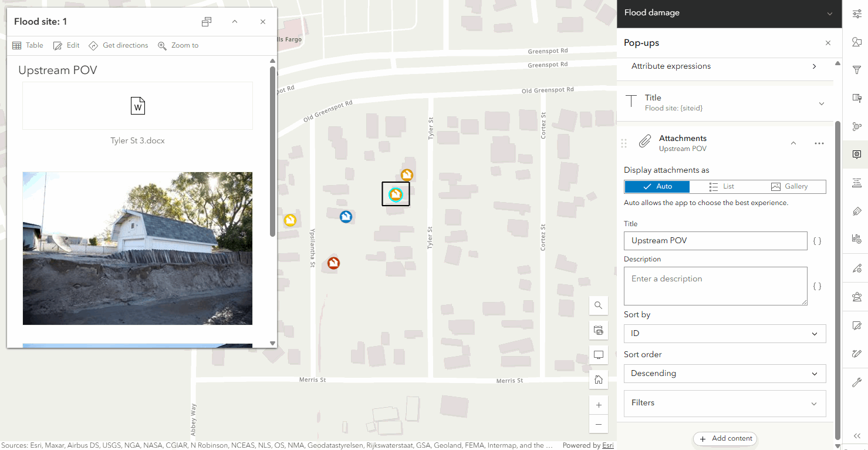Click the pop-up vertical scrollbar
The width and height of the screenshot is (868, 450).
[x=272, y=151]
